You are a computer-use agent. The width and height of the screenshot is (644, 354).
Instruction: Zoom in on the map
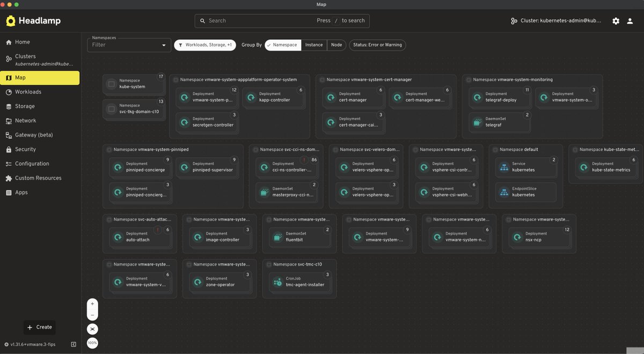pyautogui.click(x=92, y=304)
